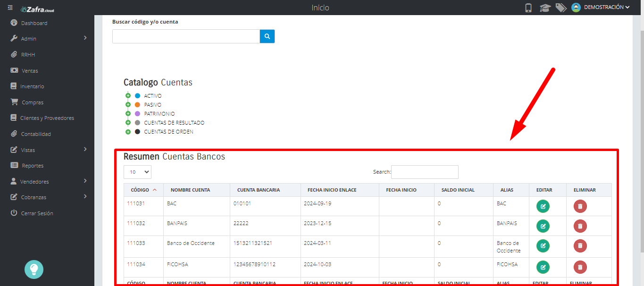The height and width of the screenshot is (286, 644).
Task: Toggle the hamburger sidebar menu icon
Action: [10, 8]
